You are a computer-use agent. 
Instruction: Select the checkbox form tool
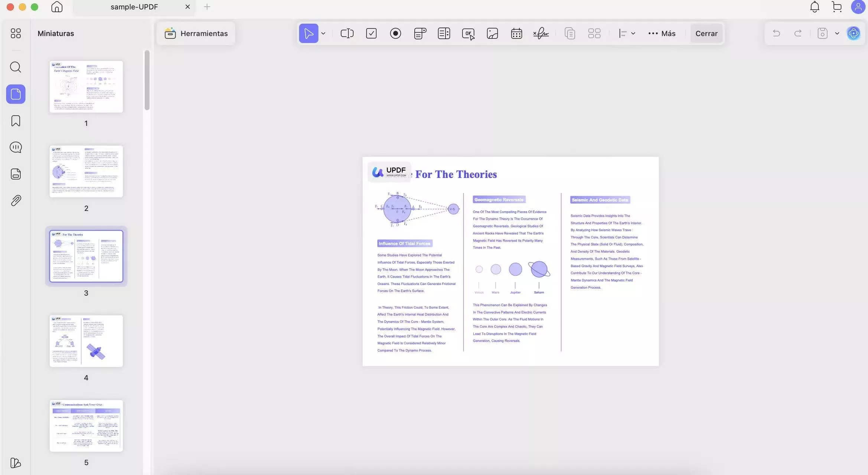371,33
